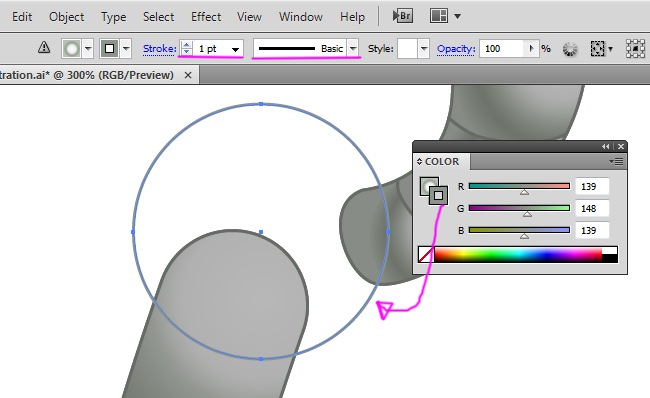Image resolution: width=650 pixels, height=398 pixels.
Task: Open the Window menu
Action: 301,17
